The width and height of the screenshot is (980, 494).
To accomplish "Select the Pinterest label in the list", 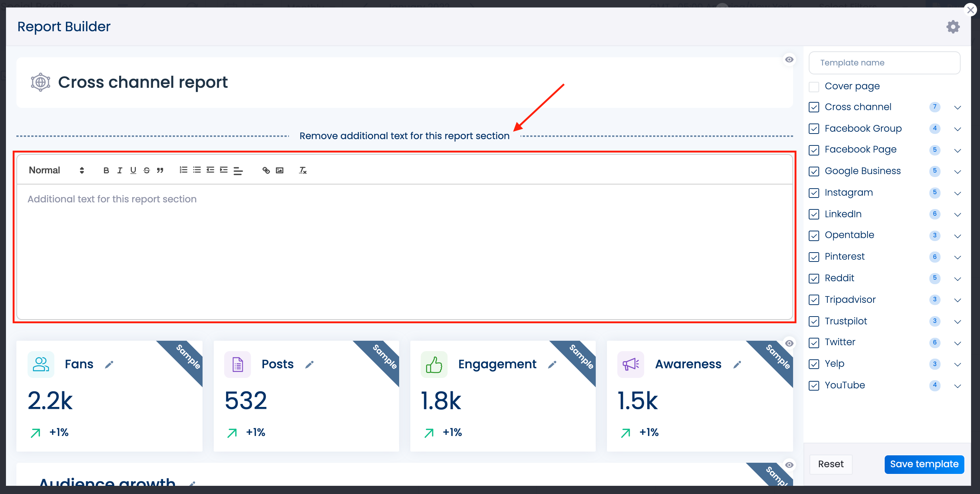I will click(844, 257).
